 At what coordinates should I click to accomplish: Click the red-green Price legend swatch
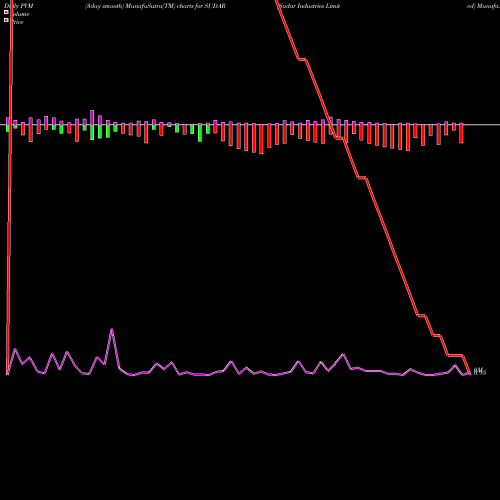click(x=6, y=20)
